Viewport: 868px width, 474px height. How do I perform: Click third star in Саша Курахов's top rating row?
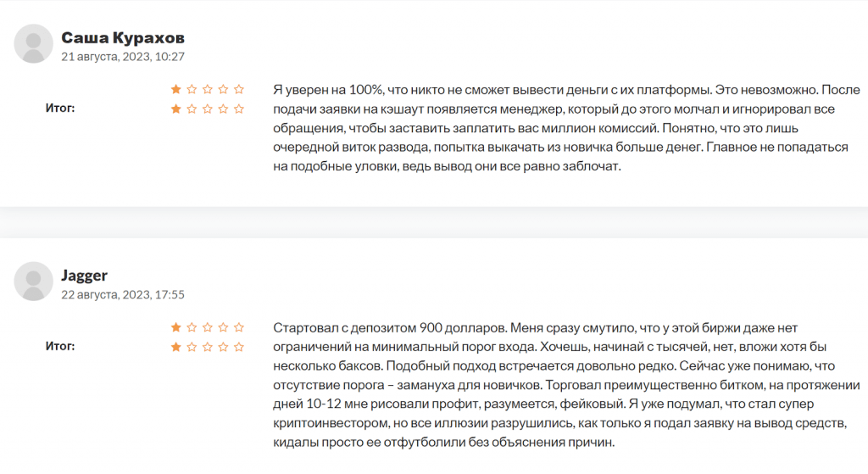pyautogui.click(x=208, y=89)
